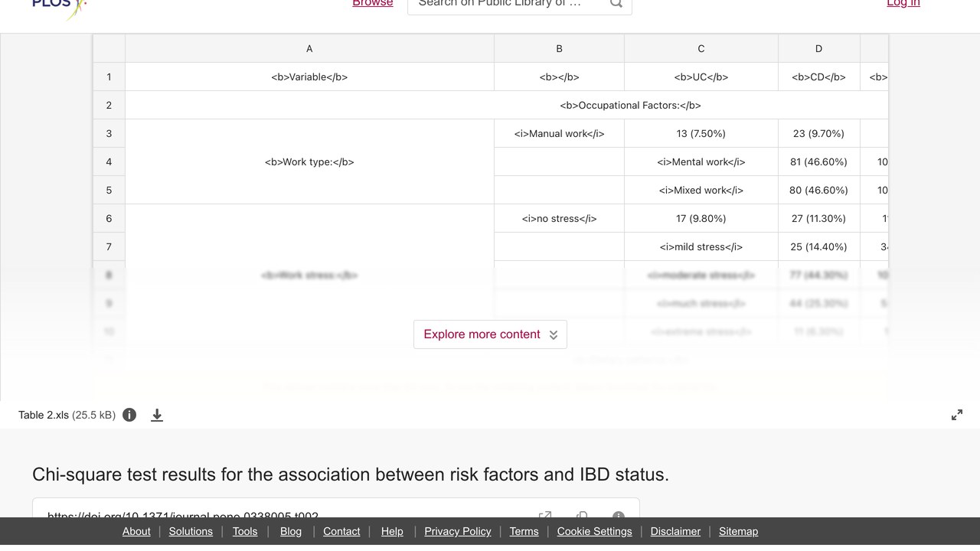
Task: Select column D header
Action: pyautogui.click(x=818, y=48)
